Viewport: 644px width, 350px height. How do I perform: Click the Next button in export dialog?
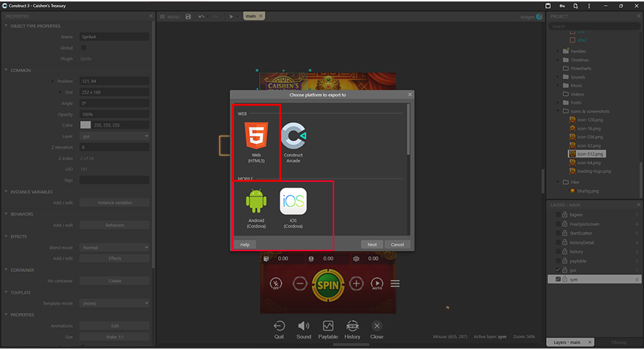372,244
